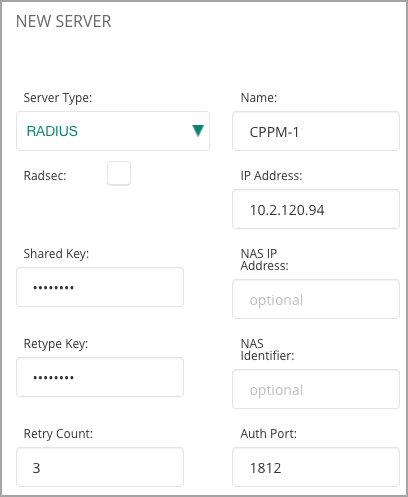
Task: Open the Server Type RADIUS dropdown
Action: click(113, 131)
